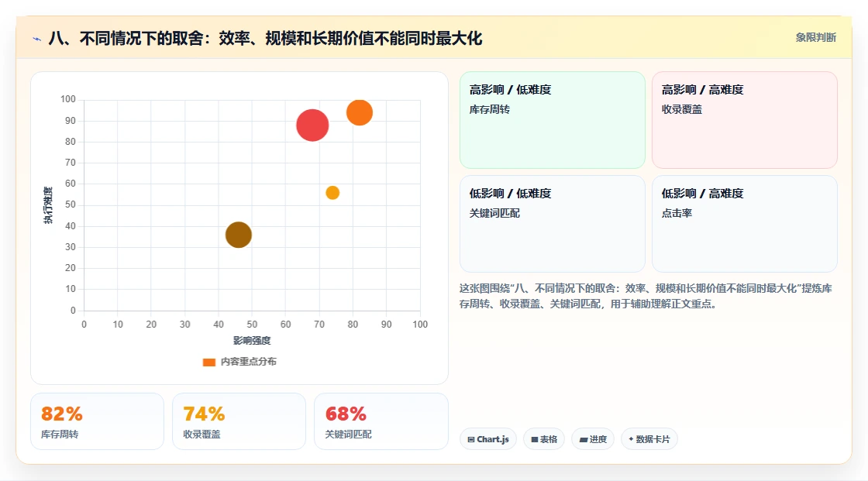Click the 影响强度 x-axis title

tap(252, 340)
